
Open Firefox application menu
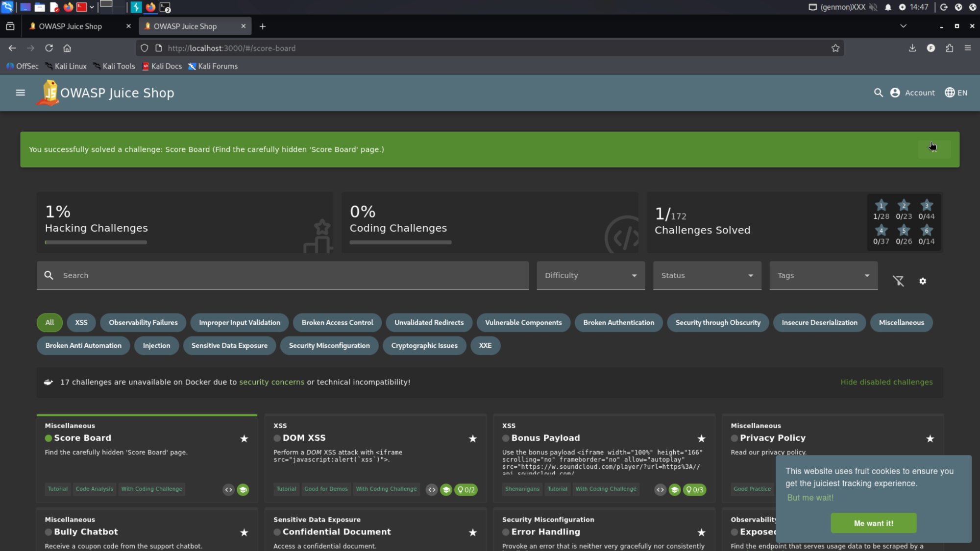[967, 48]
